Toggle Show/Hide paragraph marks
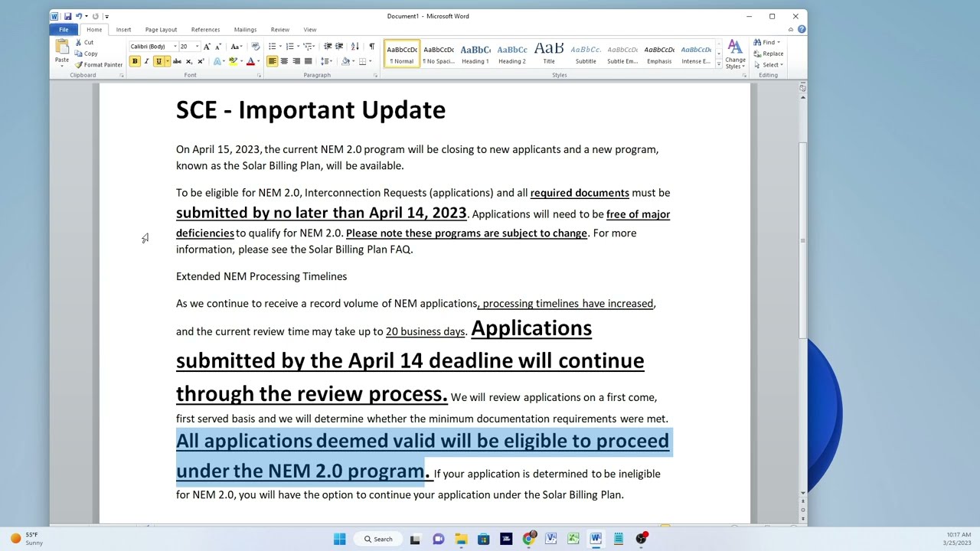Screen dimensions: 980x551 (372, 47)
